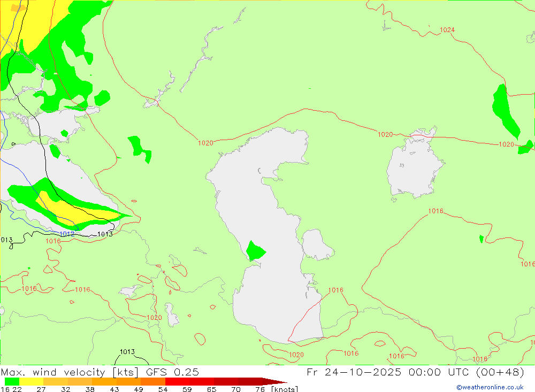This screenshot has width=535, height=392.
Task: Click the legend value '27'
Action: [41, 389]
